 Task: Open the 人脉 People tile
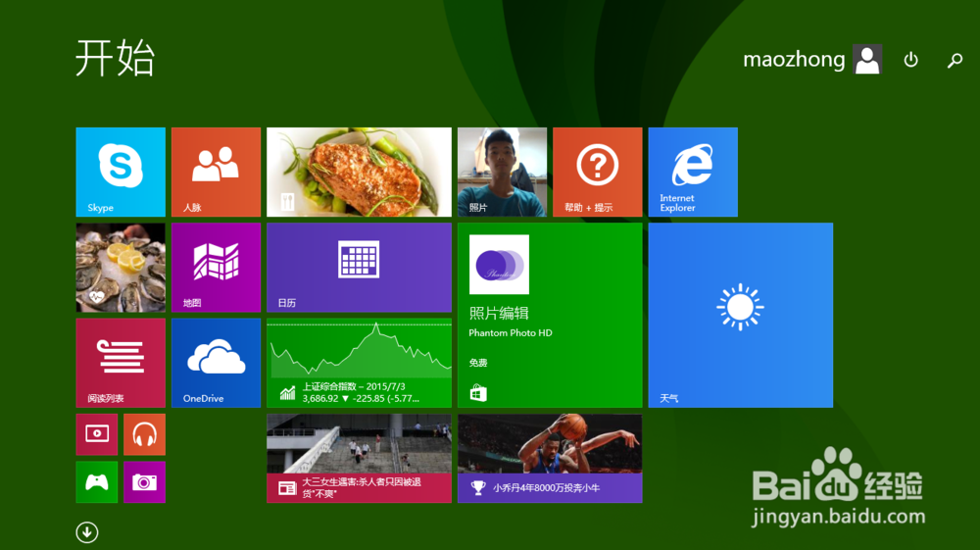[217, 172]
